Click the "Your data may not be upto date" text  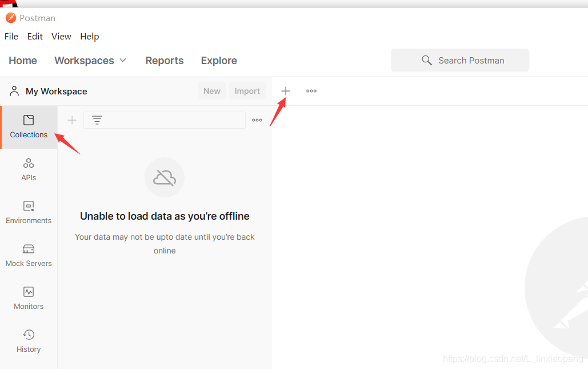pos(165,244)
